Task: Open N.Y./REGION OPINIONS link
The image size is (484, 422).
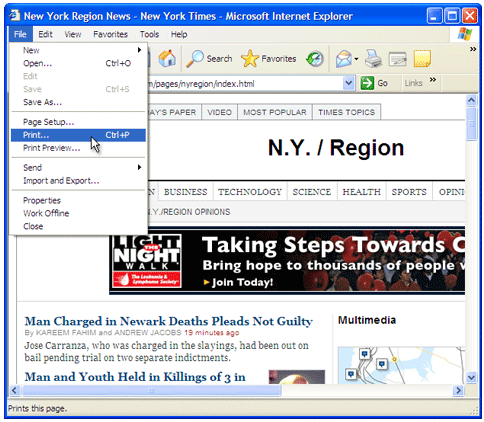Action: pos(189,212)
